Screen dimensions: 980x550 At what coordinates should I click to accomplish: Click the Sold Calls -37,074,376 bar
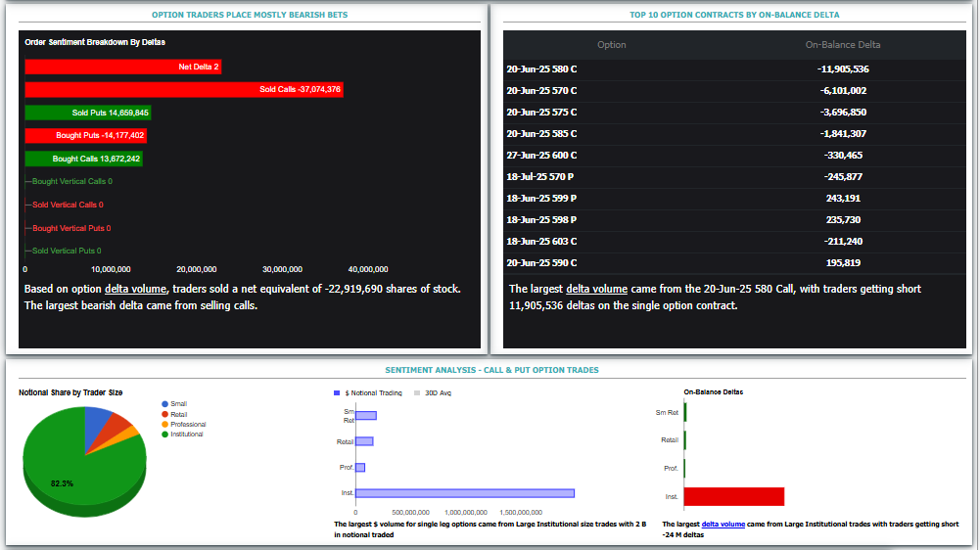[x=184, y=89]
